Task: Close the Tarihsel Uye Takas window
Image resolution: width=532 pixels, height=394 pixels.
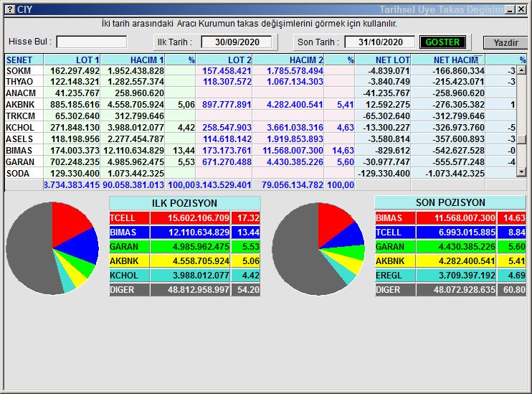Action: (521, 9)
